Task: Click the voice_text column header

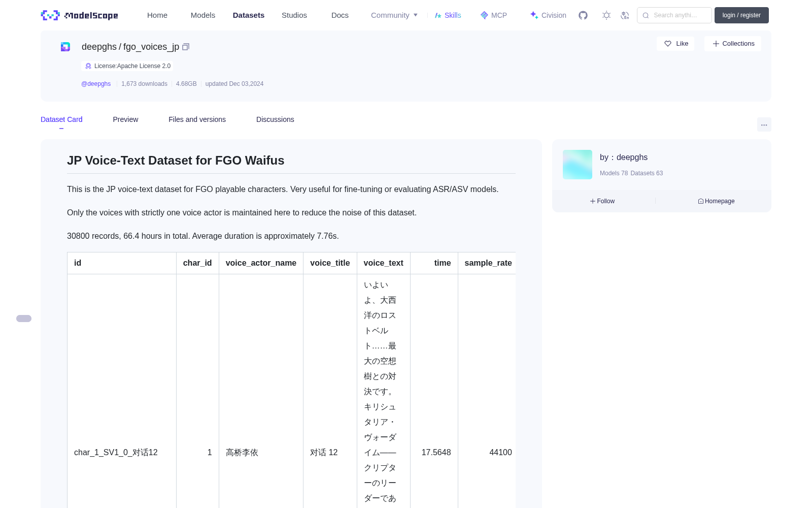Action: (384, 263)
